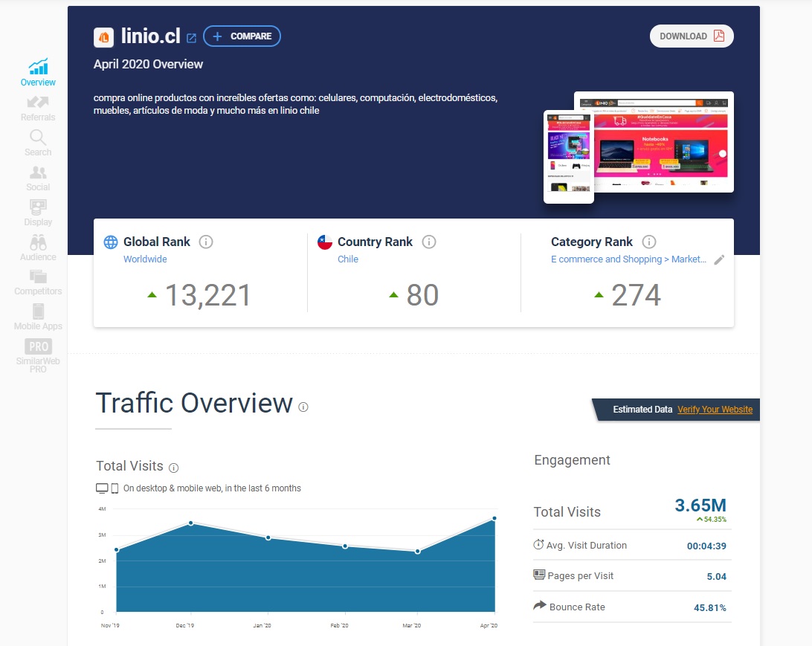Open Competitors in the sidebar
Image resolution: width=812 pixels, height=646 pixels.
point(38,282)
